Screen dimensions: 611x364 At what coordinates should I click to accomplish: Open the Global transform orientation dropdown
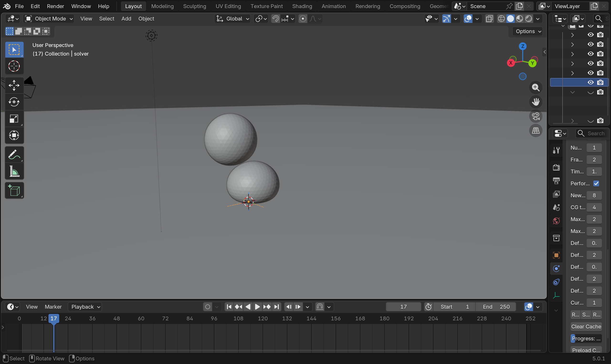233,19
